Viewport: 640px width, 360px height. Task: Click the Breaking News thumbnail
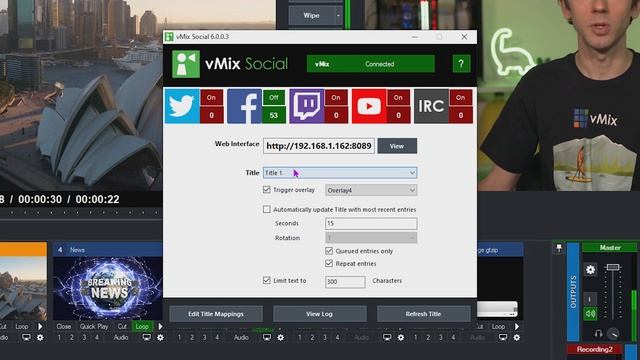coord(108,288)
